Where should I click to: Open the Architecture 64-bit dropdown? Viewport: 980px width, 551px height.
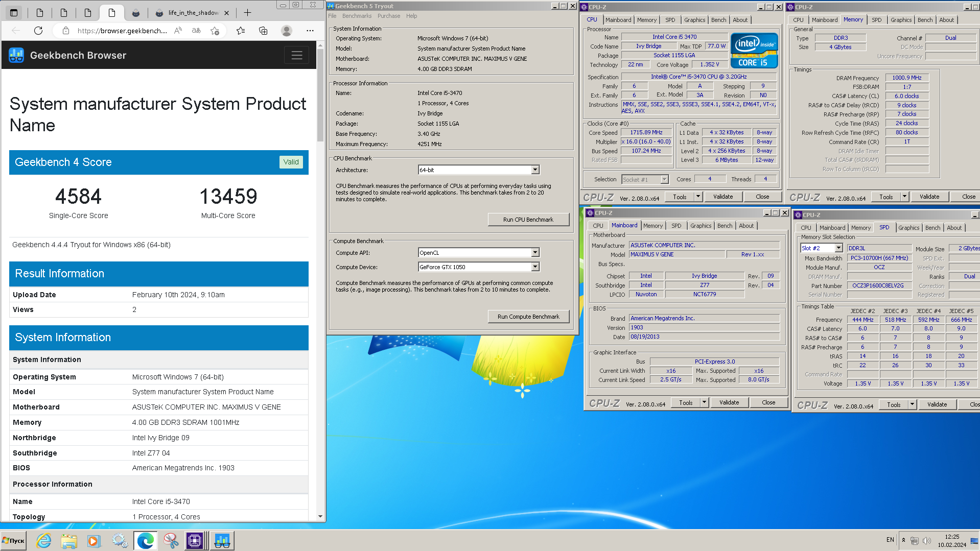click(x=535, y=170)
